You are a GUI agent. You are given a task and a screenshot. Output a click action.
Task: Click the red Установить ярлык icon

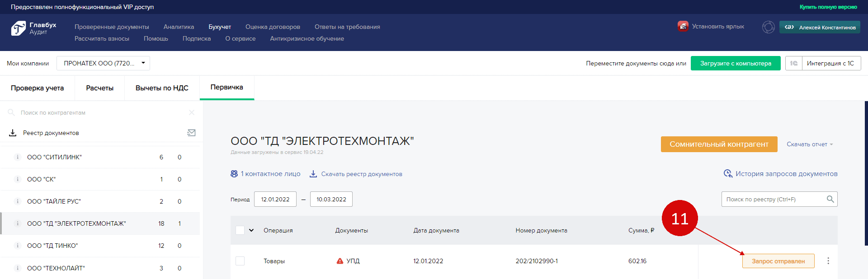(x=683, y=26)
